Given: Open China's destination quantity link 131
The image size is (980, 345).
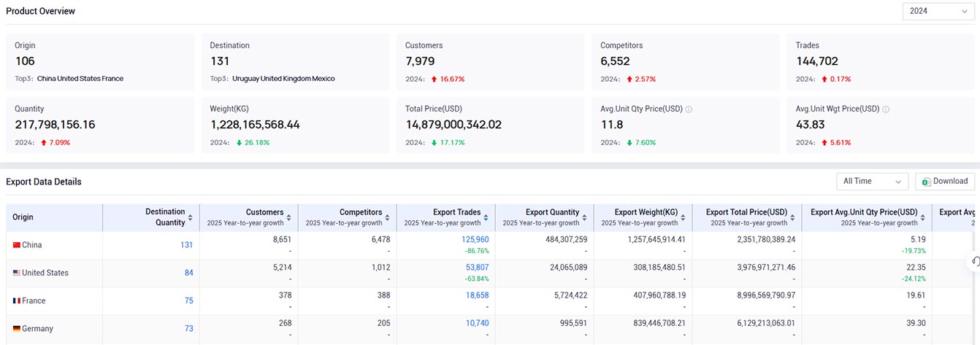Looking at the screenshot, I should (x=186, y=245).
